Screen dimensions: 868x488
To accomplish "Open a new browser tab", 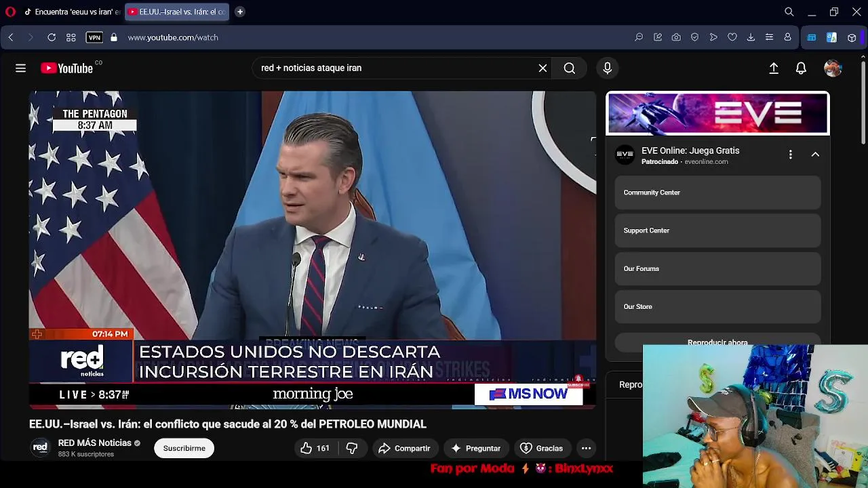I will (240, 12).
